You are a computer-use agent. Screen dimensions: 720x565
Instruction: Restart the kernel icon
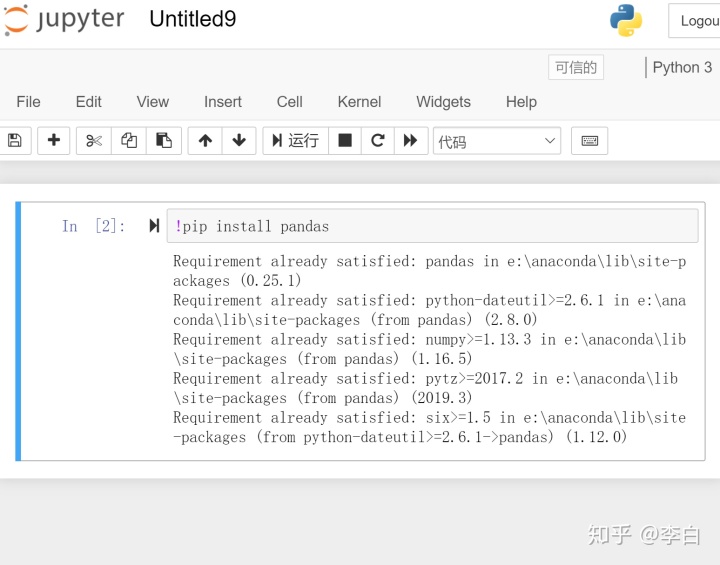click(x=377, y=141)
